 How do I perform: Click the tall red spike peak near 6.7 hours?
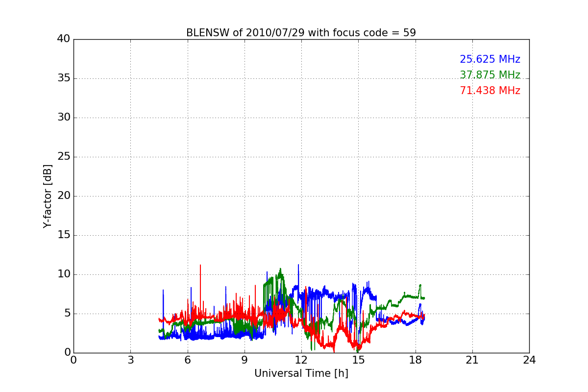point(200,266)
